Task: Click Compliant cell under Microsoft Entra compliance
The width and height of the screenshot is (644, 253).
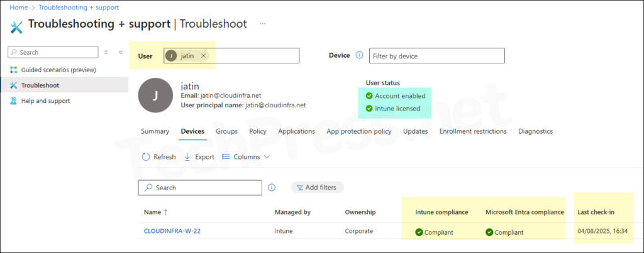Action: pyautogui.click(x=505, y=232)
